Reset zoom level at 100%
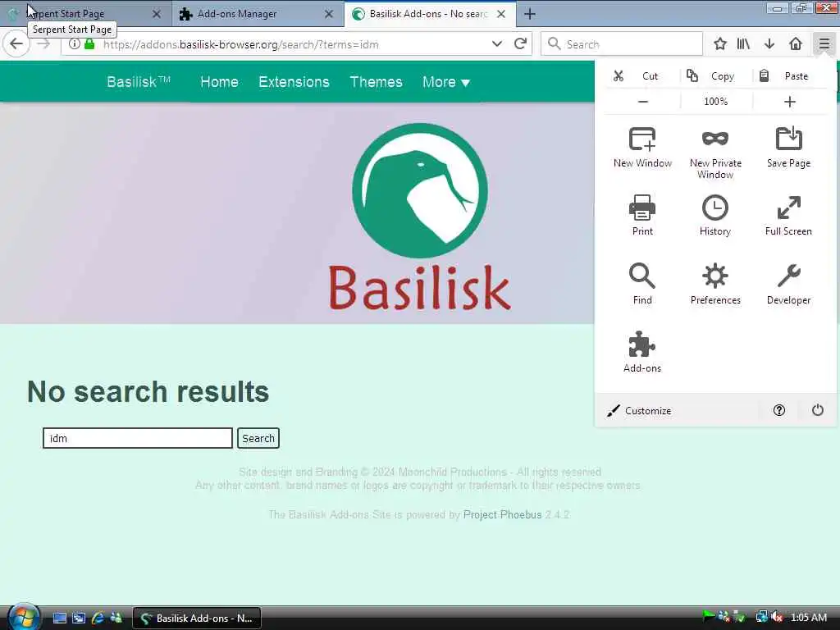The height and width of the screenshot is (630, 840). tap(715, 101)
